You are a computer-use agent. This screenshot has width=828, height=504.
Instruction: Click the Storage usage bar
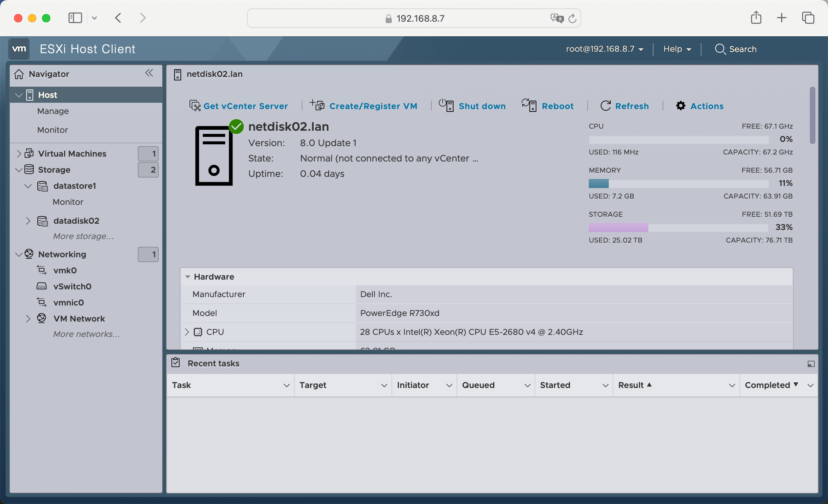[x=679, y=227]
